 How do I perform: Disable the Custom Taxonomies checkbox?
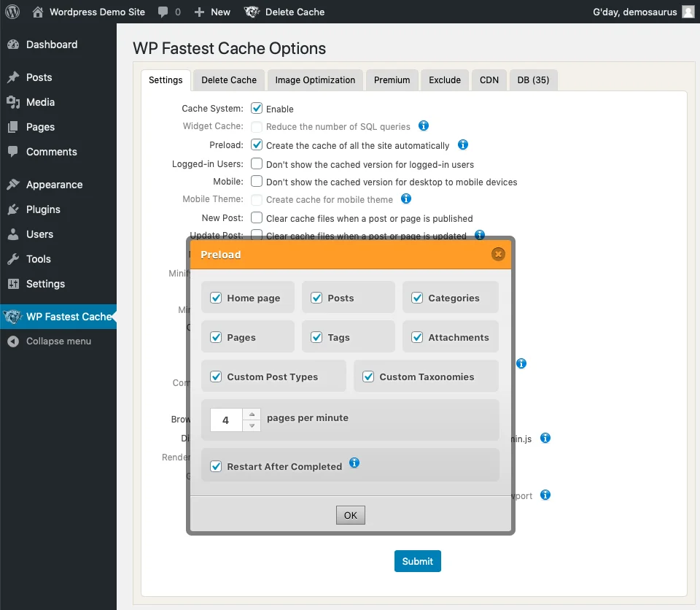pyautogui.click(x=368, y=377)
